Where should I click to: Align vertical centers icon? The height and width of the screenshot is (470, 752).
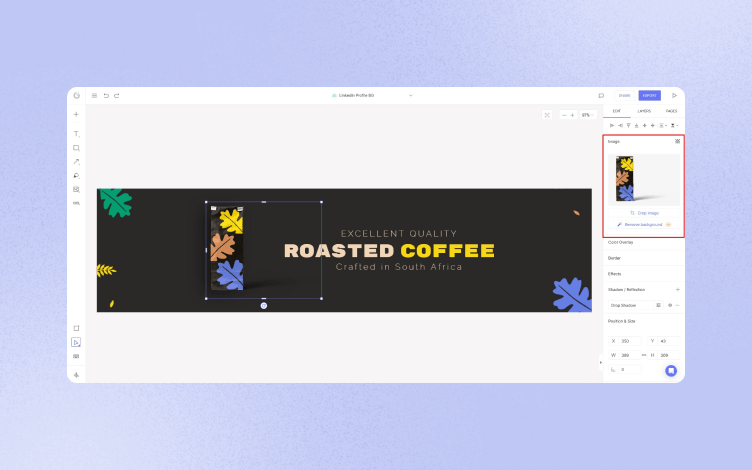(653, 126)
